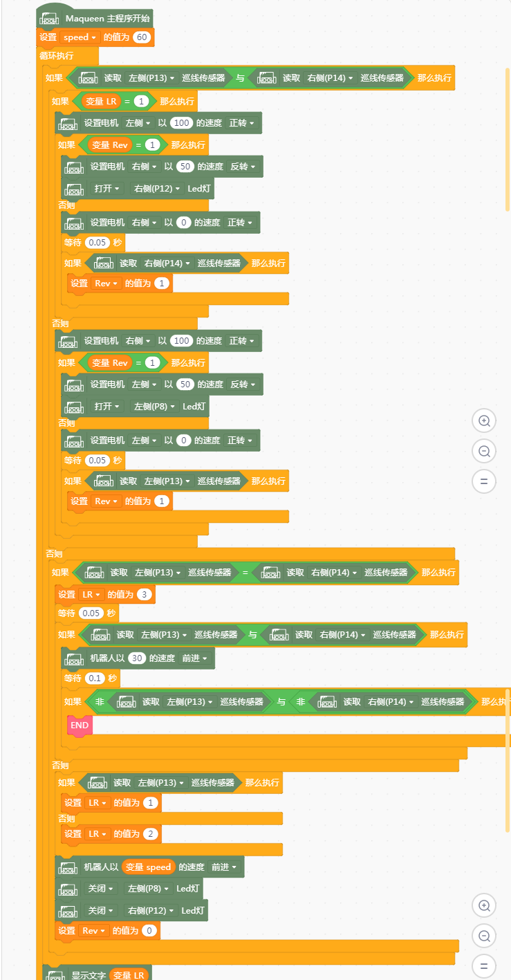Image resolution: width=511 pixels, height=980 pixels.
Task: Zoom in icon beside 打开 左侧(P8) Led灯 row
Action: point(484,420)
